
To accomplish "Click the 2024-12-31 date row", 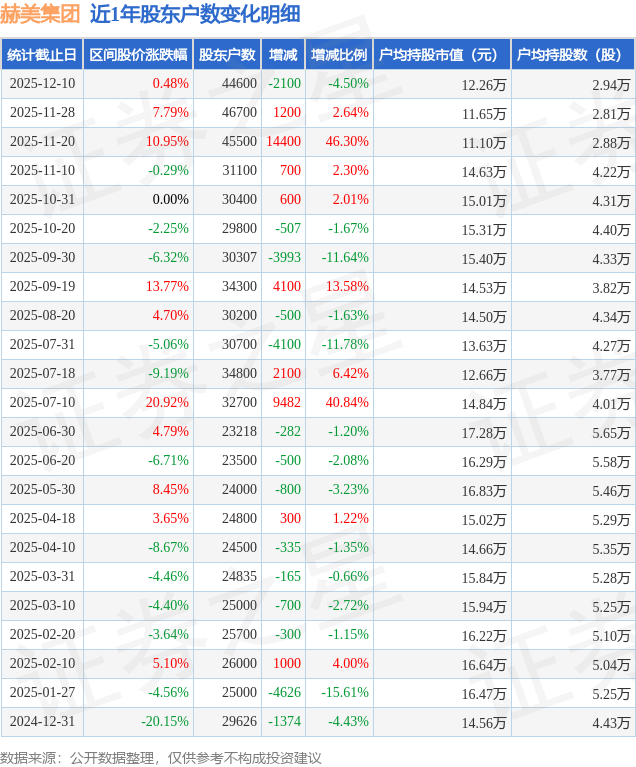I will pyautogui.click(x=42, y=722).
